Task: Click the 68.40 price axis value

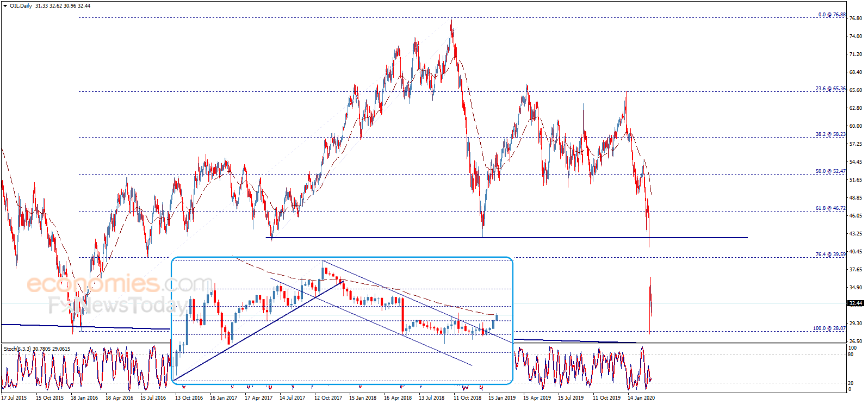Action: [x=855, y=72]
